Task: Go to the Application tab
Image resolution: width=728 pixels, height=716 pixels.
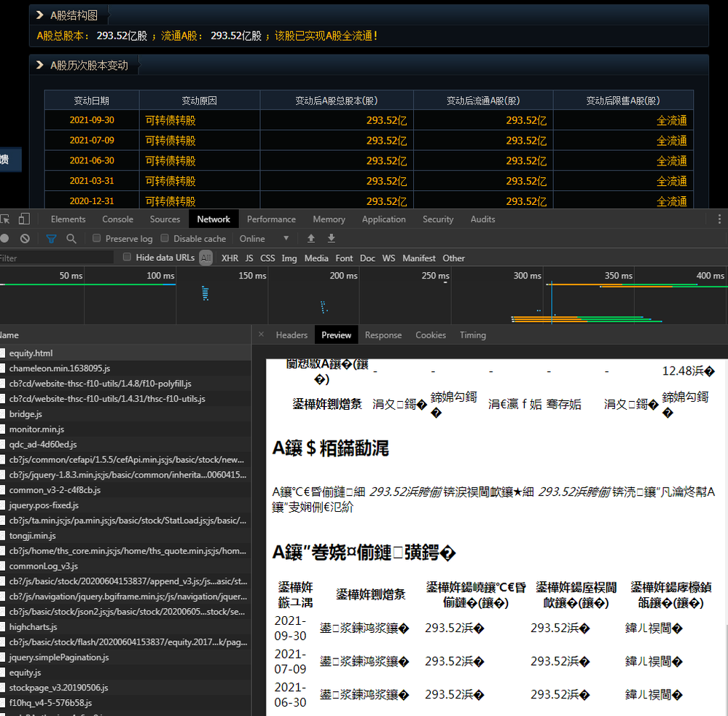Action: [384, 219]
